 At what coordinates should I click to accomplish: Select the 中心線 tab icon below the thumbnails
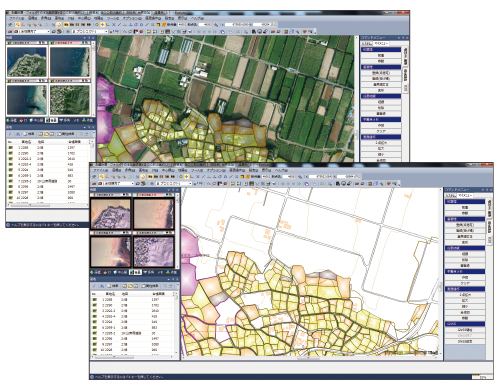[120, 273]
